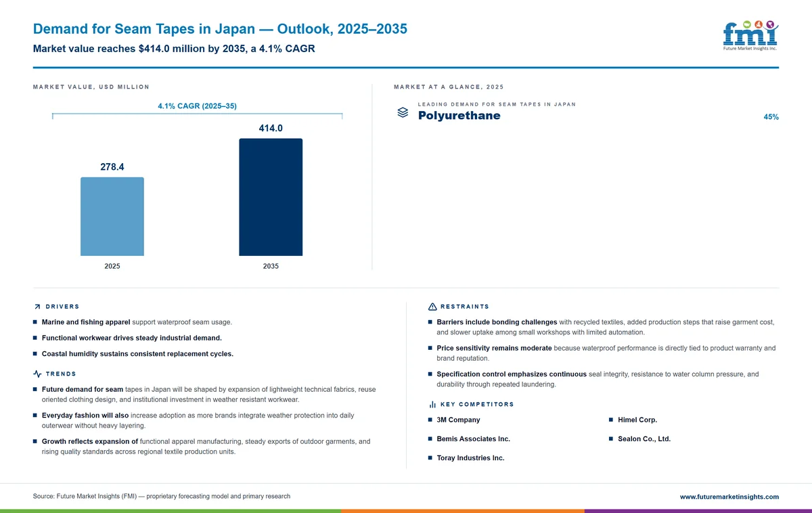
Task: Click the warning triangle icon beside Restraints
Action: [432, 307]
